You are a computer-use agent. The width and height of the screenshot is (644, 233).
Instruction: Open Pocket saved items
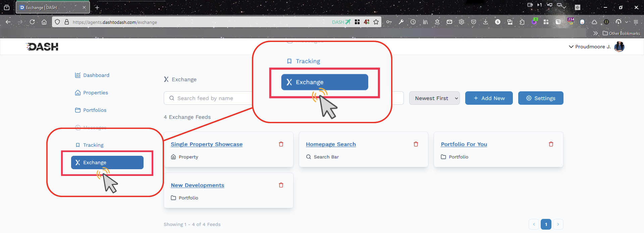pos(474,22)
